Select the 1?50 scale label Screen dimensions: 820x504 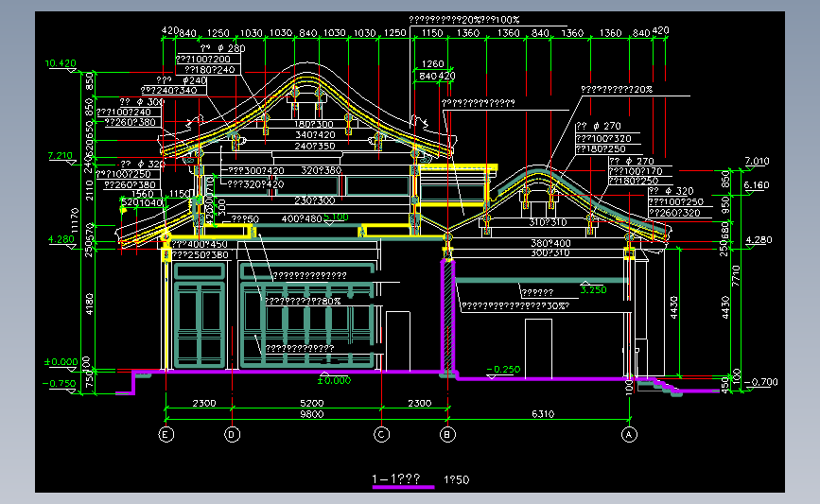click(x=457, y=480)
